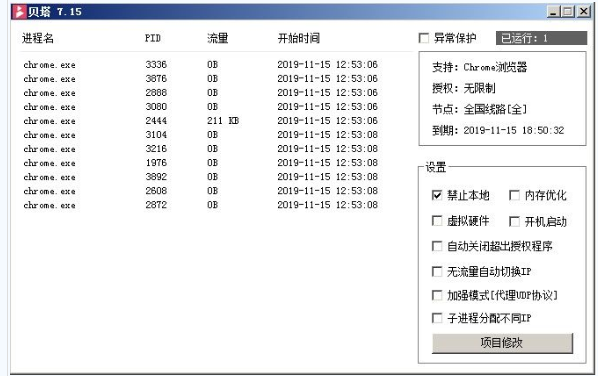Check 子进程分配不同IP option
The height and width of the screenshot is (376, 598).
[437, 318]
